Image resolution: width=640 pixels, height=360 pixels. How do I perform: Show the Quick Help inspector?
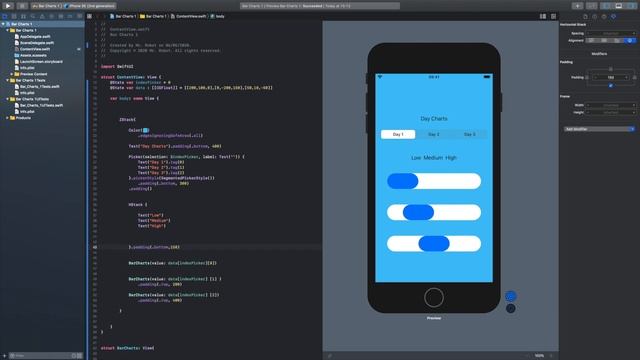604,16
